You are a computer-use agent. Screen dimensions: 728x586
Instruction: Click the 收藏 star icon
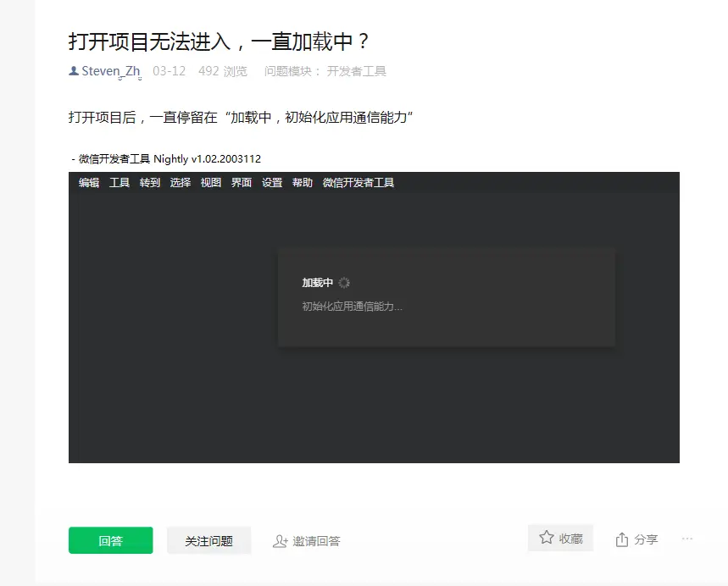coord(547,537)
